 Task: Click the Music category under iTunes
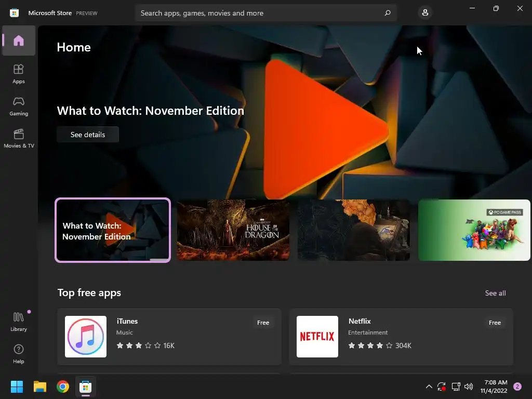point(125,332)
